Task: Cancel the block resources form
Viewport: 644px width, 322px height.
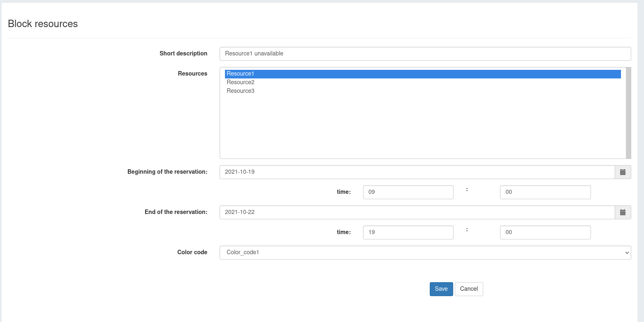Action: [x=469, y=289]
